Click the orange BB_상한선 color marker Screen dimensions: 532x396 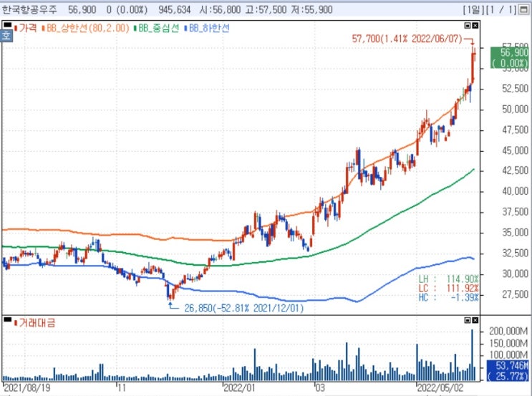[x=44, y=28]
